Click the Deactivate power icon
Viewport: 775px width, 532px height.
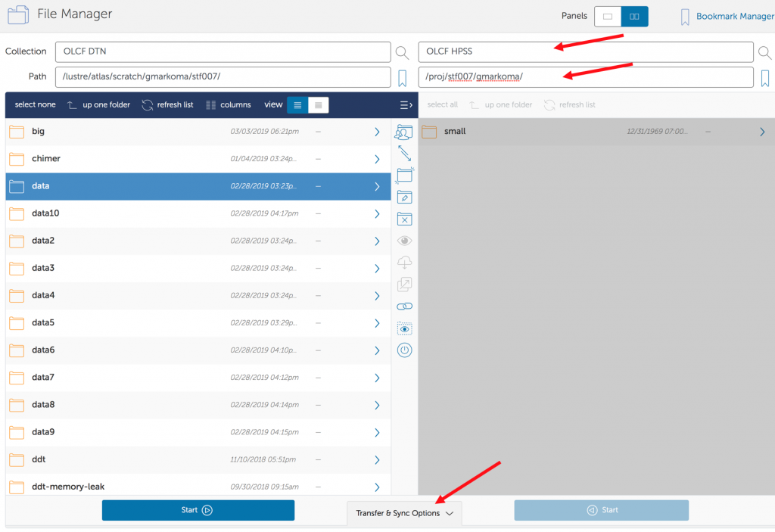pyautogui.click(x=404, y=350)
